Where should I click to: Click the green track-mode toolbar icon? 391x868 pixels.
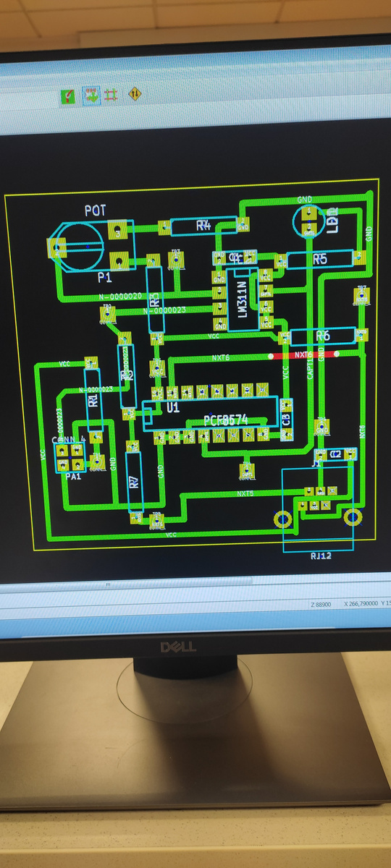[x=69, y=96]
